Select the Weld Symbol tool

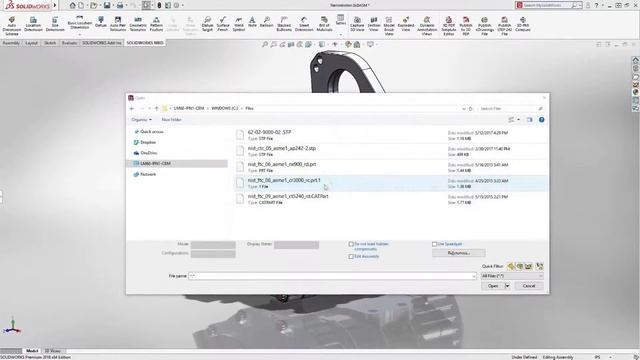click(239, 24)
